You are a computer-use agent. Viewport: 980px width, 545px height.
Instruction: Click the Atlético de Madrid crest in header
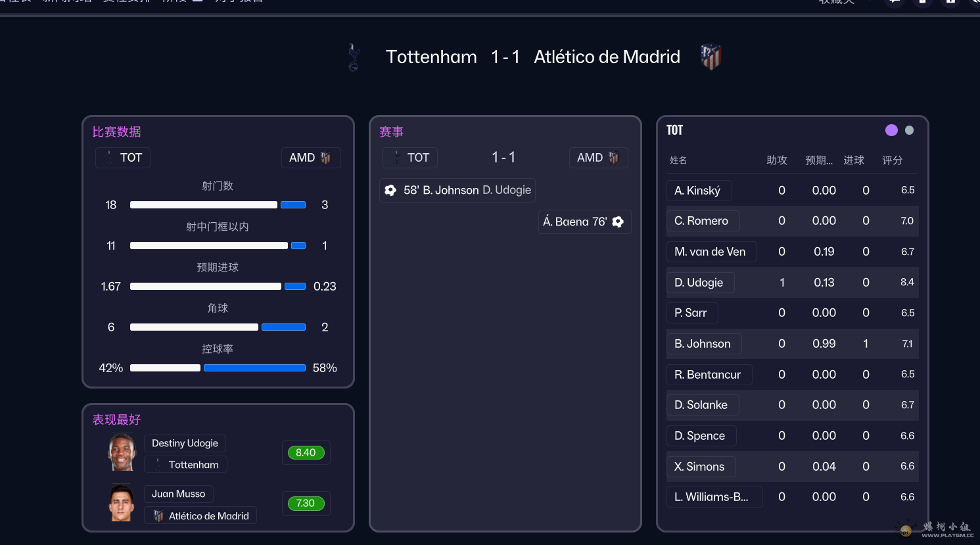pos(711,57)
